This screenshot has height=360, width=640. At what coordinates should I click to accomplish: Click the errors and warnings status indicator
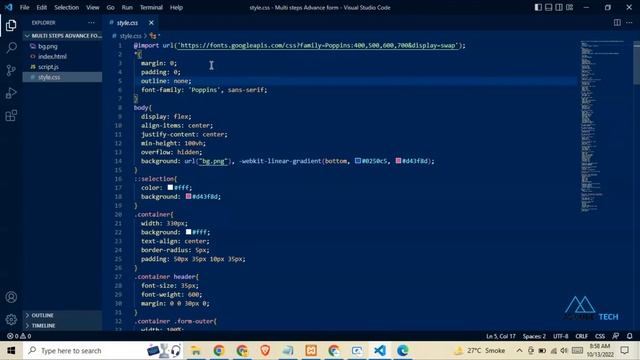tap(19, 336)
